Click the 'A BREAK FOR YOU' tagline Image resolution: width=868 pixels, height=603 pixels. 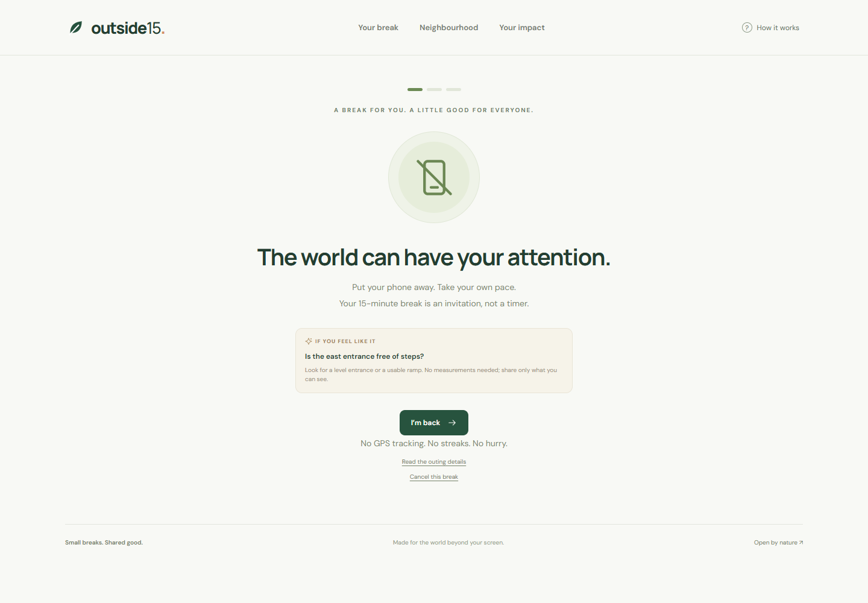click(434, 110)
